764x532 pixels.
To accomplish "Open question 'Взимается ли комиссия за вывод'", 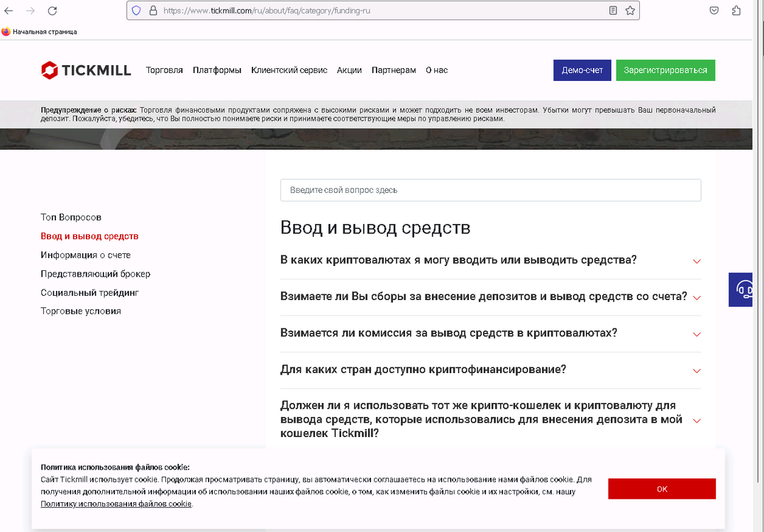I will tap(449, 333).
